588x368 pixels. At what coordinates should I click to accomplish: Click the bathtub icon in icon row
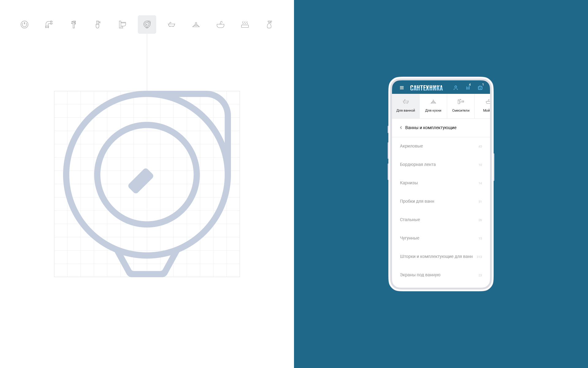[x=171, y=25]
